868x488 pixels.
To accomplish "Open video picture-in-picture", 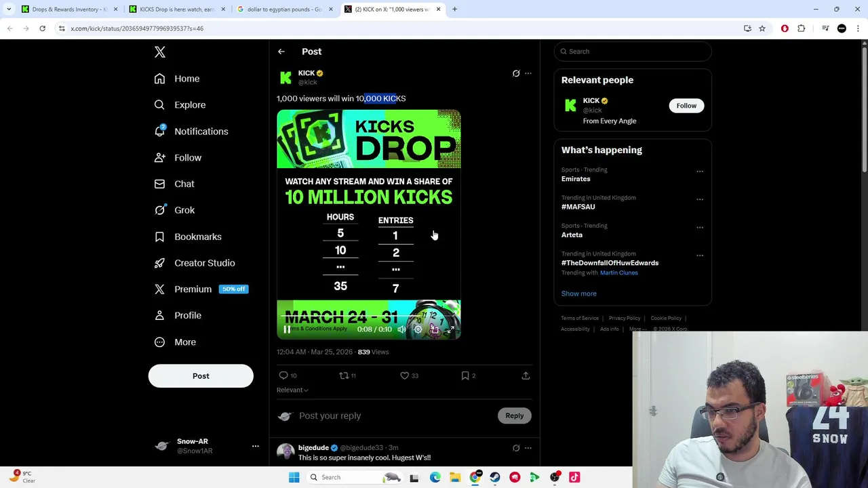I will [434, 329].
